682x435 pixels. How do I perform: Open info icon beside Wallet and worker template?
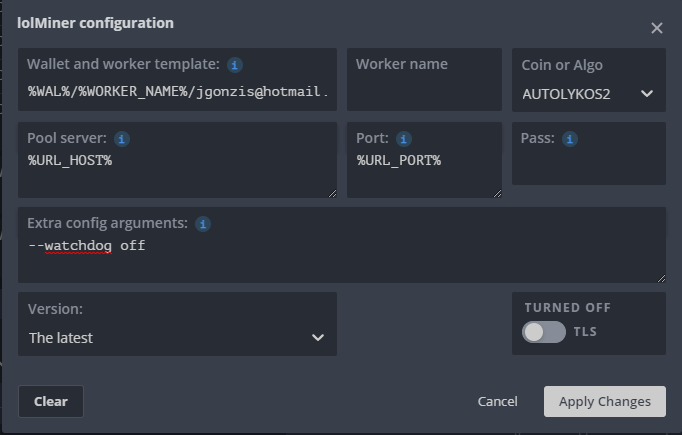pyautogui.click(x=234, y=65)
